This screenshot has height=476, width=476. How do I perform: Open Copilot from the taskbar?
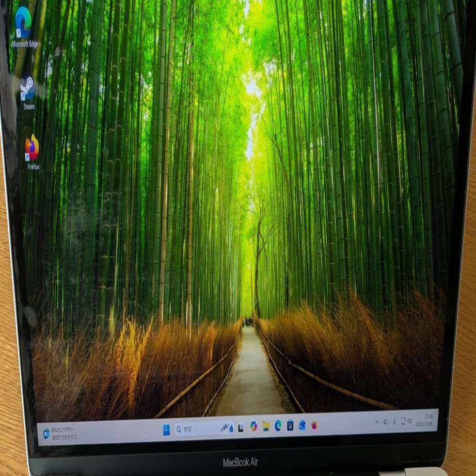pyautogui.click(x=253, y=427)
